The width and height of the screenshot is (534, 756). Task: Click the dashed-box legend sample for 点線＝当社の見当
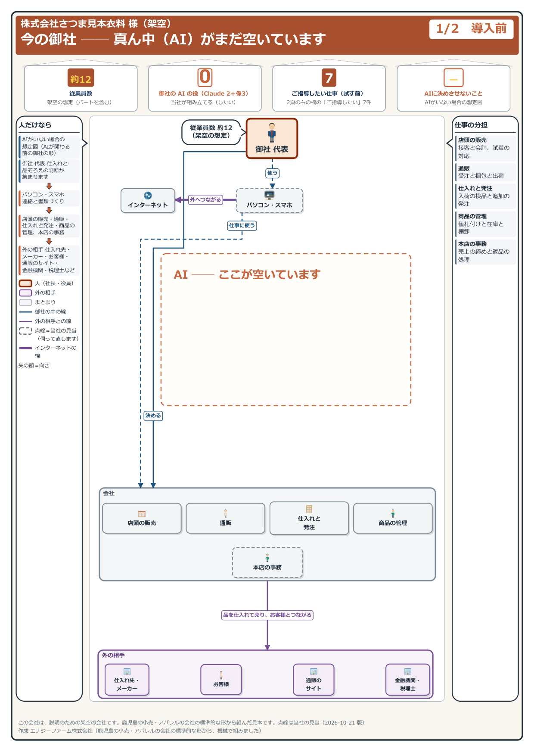[x=26, y=331]
